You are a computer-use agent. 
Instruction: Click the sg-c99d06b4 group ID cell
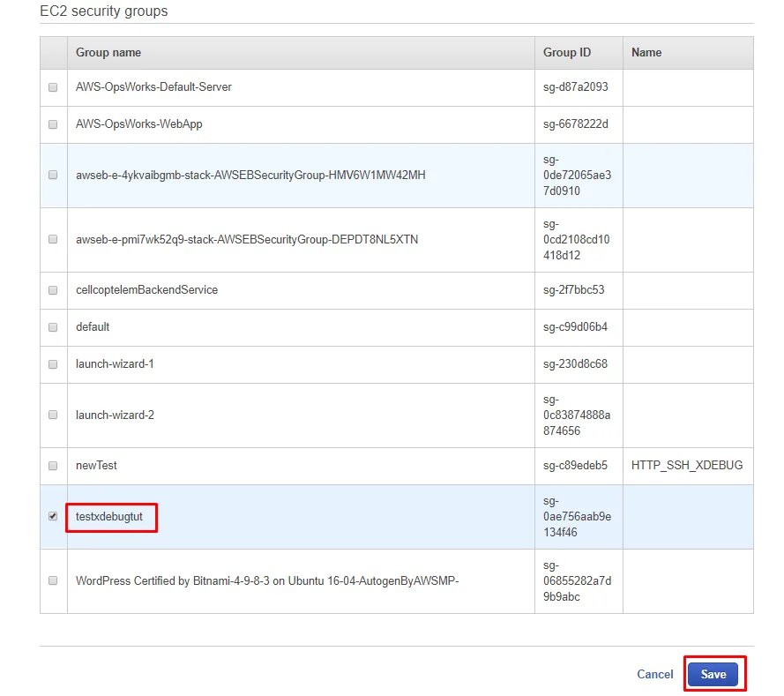[x=575, y=327]
